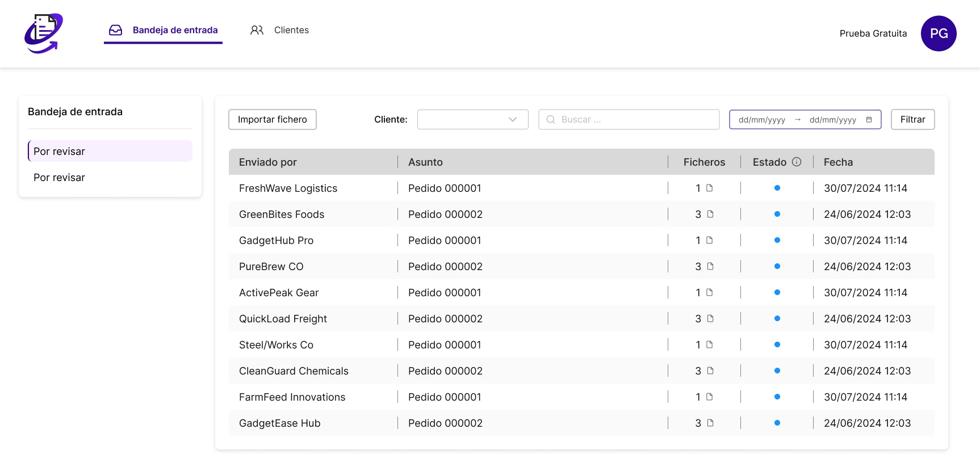Click the file icon in GreenBites Foods row
The width and height of the screenshot is (980, 471).
(710, 214)
